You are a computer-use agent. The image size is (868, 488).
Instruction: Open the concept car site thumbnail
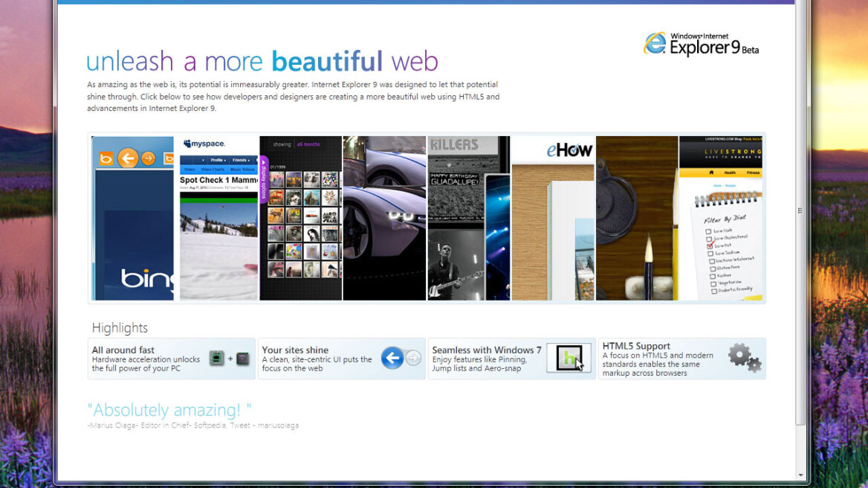click(x=384, y=218)
